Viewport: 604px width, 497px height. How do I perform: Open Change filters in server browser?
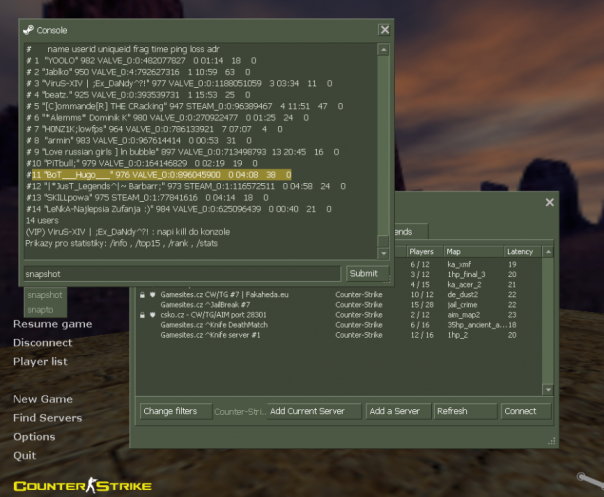(x=176, y=411)
